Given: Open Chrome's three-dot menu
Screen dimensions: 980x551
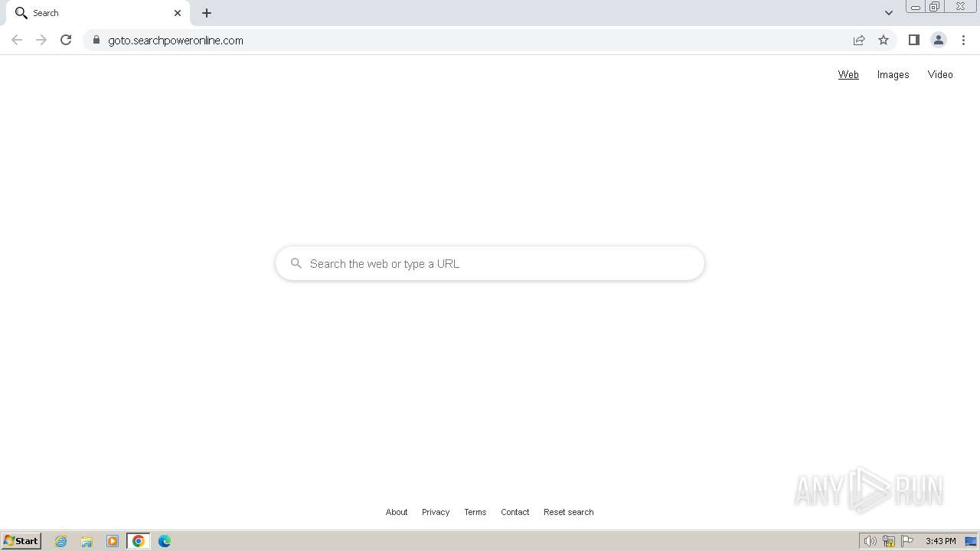Looking at the screenshot, I should coord(963,40).
